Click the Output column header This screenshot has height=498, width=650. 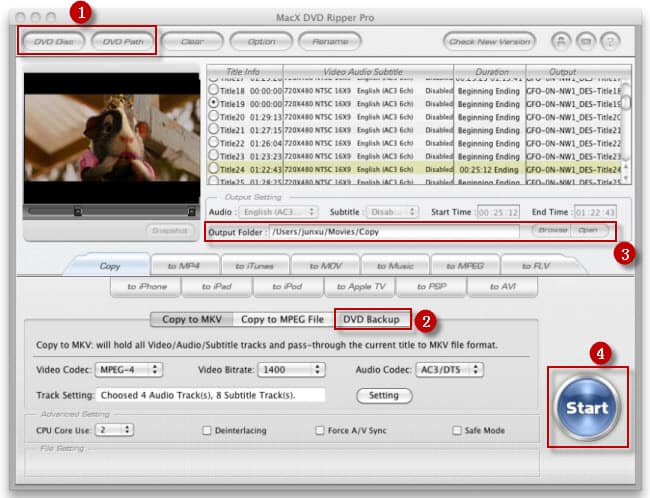(x=579, y=71)
